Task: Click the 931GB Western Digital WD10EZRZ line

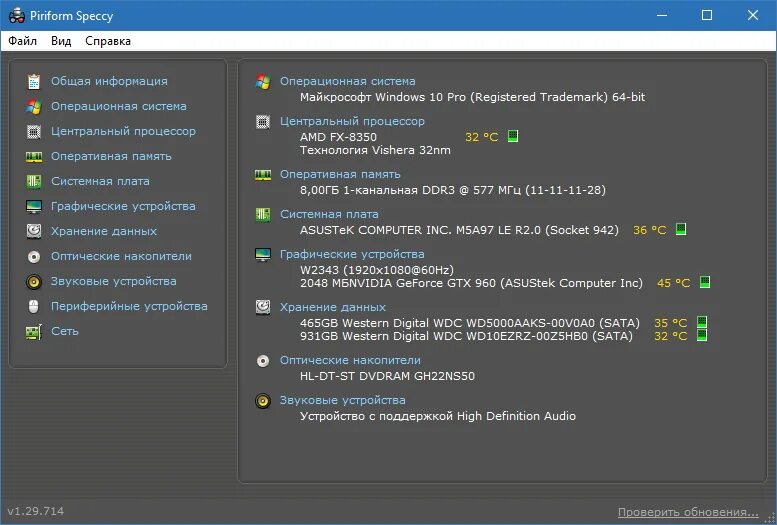Action: click(x=466, y=336)
